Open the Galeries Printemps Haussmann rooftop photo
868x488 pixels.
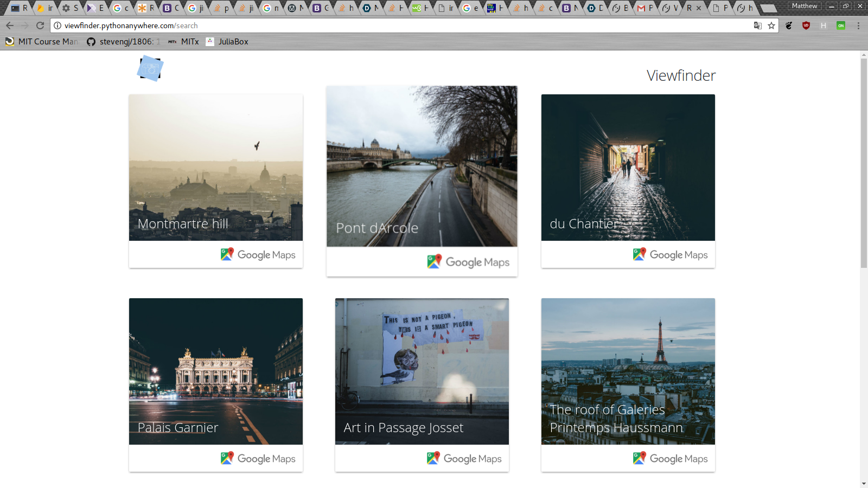(628, 371)
